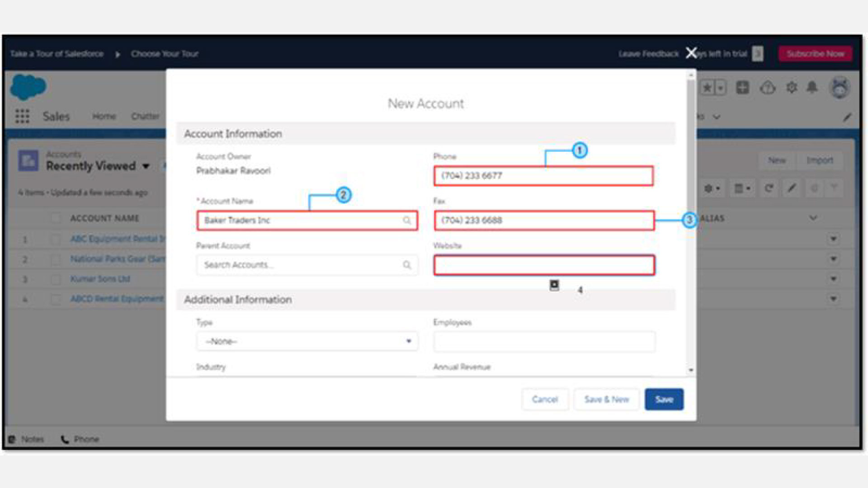Click the global actions plus icon
This screenshot has height=488, width=868.
tap(742, 87)
